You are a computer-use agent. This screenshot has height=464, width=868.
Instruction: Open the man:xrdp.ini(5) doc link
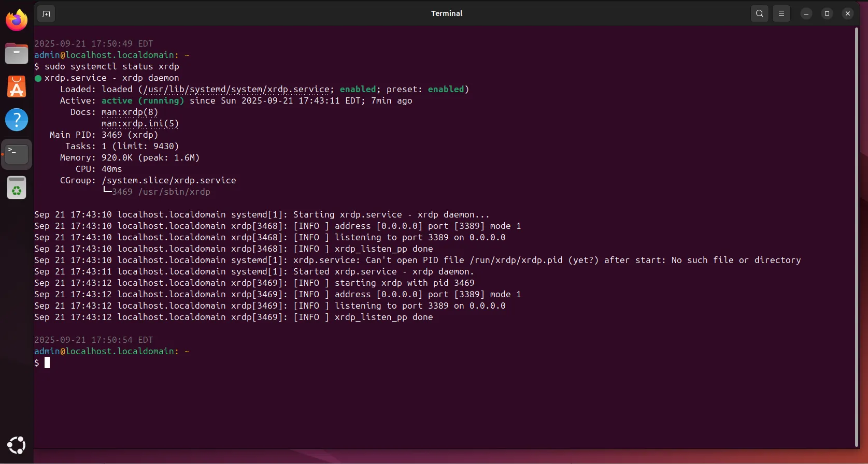pyautogui.click(x=140, y=123)
